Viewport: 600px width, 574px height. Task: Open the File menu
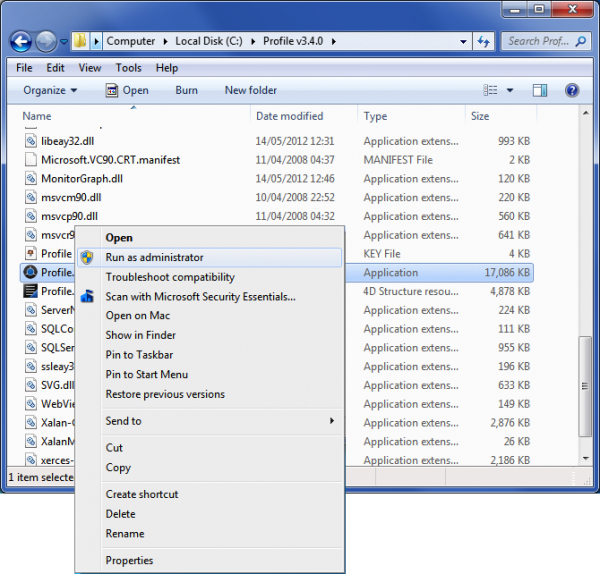click(x=24, y=68)
